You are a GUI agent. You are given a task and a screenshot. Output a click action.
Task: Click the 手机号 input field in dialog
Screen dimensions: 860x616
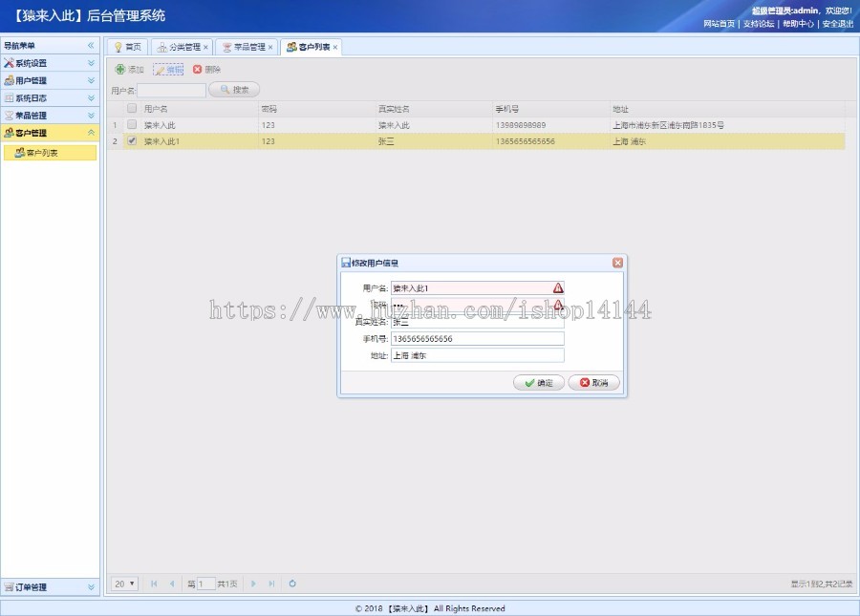[477, 339]
